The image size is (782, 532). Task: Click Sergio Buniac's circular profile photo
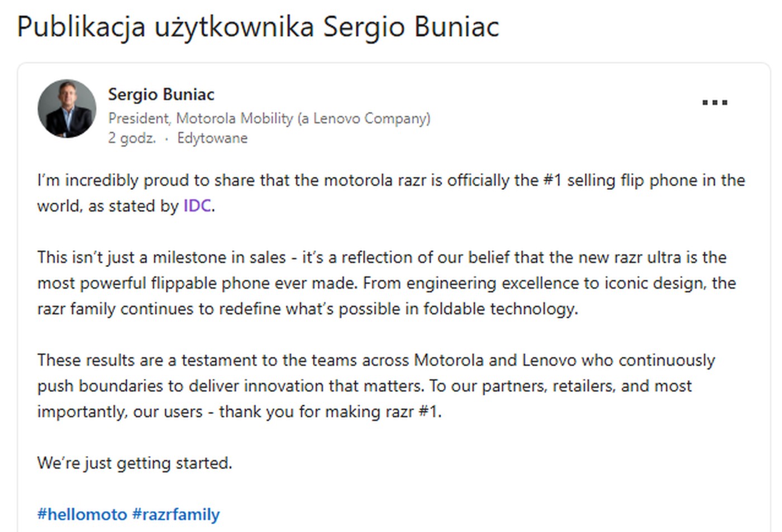tap(67, 109)
